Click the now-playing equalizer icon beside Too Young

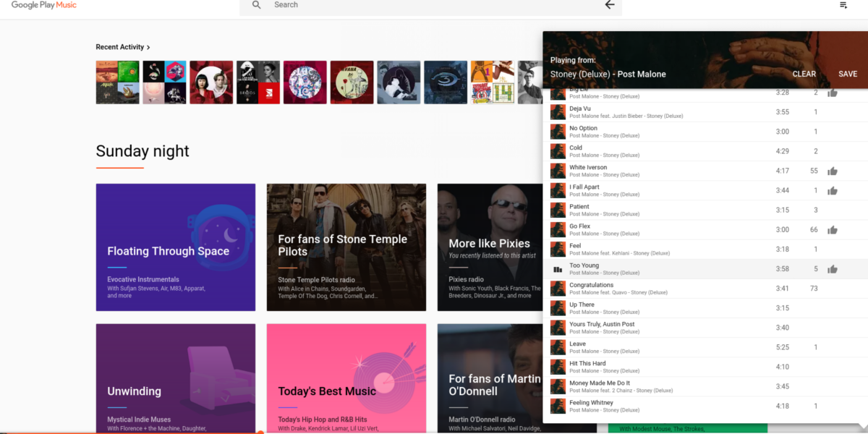click(x=558, y=269)
